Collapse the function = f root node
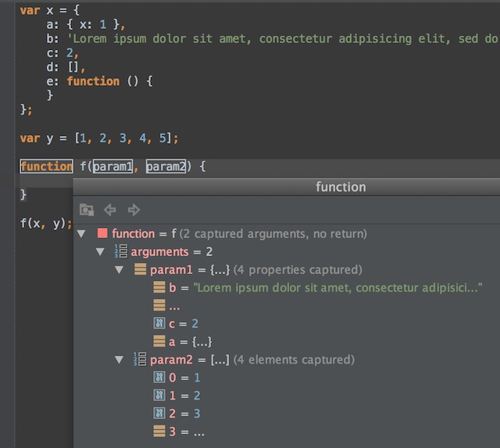Screen dimensions: 500x448 82,233
